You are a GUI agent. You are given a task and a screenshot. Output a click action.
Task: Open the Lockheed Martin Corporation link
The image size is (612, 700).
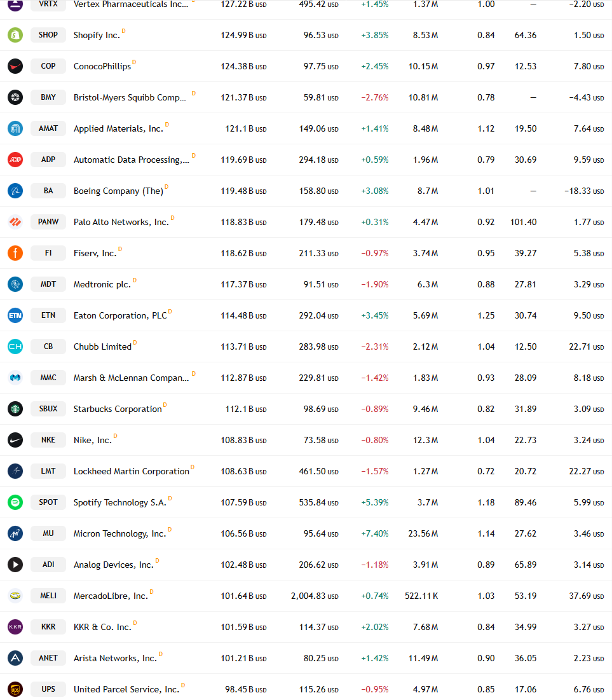[132, 471]
